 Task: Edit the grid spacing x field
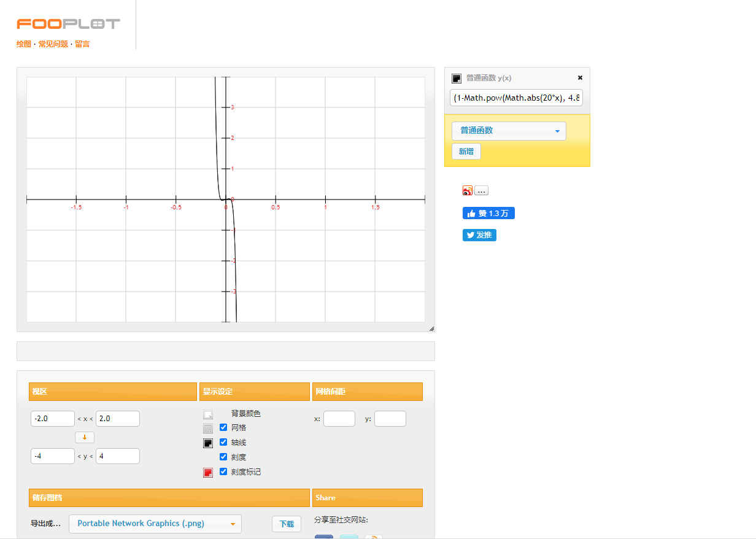339,419
